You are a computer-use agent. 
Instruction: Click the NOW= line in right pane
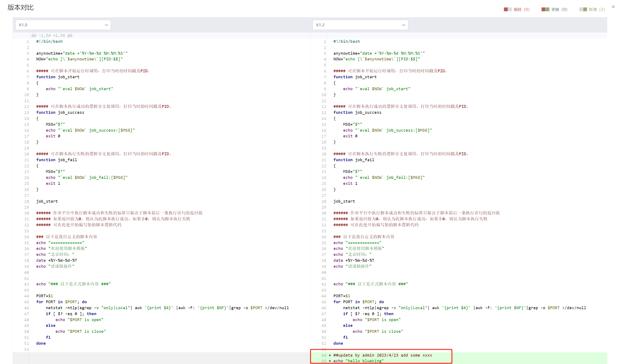tap(376, 59)
